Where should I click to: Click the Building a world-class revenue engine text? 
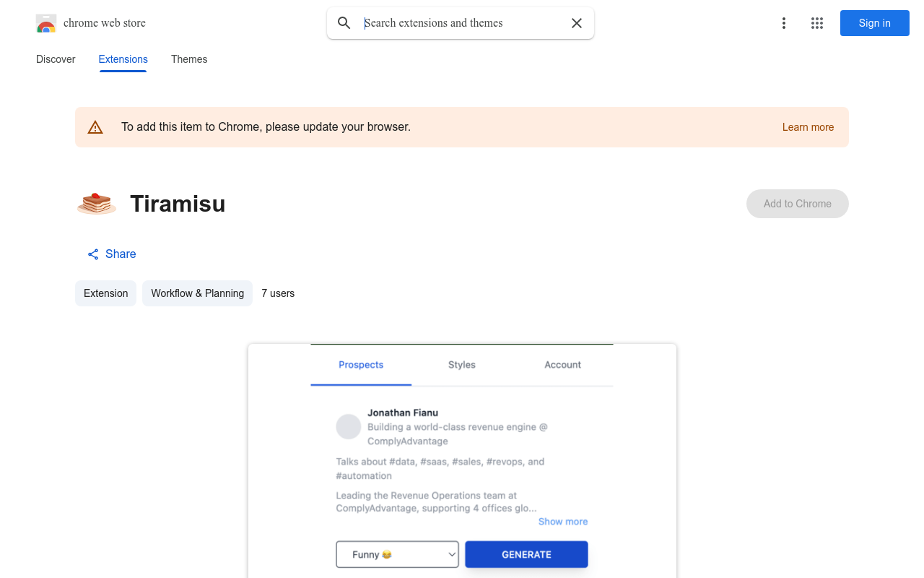pyautogui.click(x=458, y=433)
